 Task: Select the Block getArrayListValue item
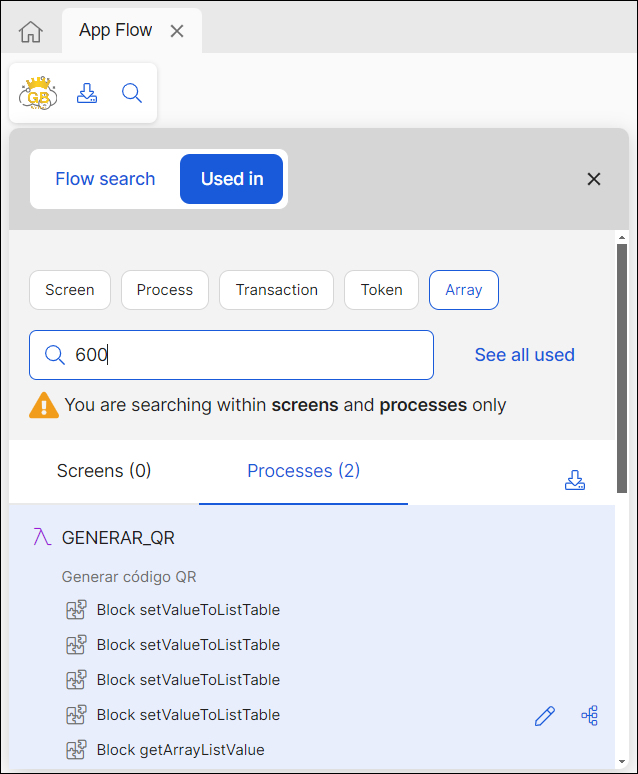tap(180, 750)
